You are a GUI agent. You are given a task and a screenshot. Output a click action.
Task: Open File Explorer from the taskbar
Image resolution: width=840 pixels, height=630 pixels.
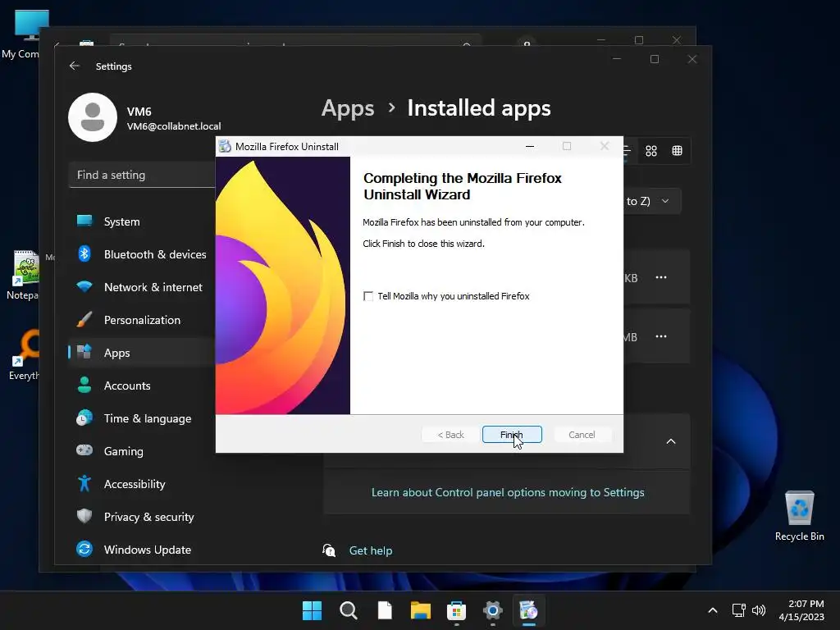tap(421, 610)
